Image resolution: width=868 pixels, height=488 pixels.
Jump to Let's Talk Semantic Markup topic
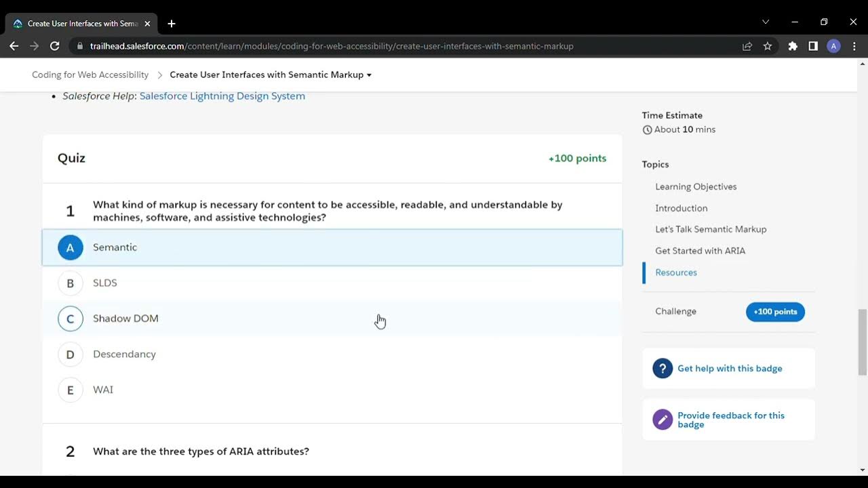tap(711, 229)
